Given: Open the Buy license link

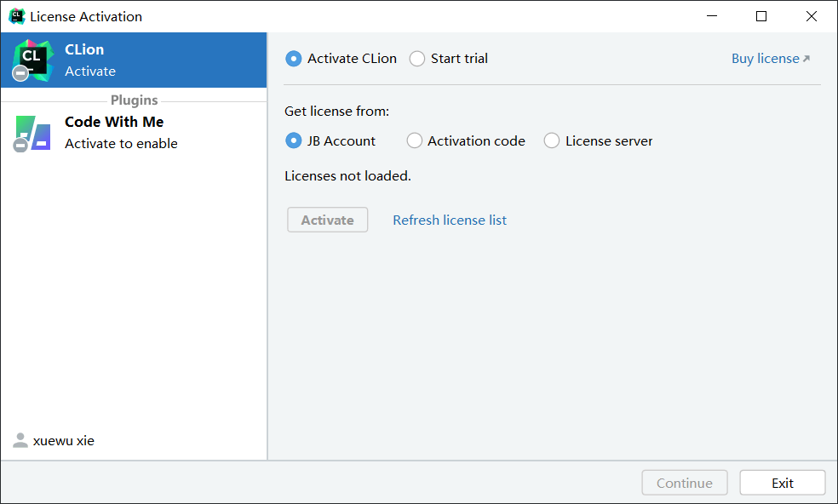Looking at the screenshot, I should [x=765, y=59].
